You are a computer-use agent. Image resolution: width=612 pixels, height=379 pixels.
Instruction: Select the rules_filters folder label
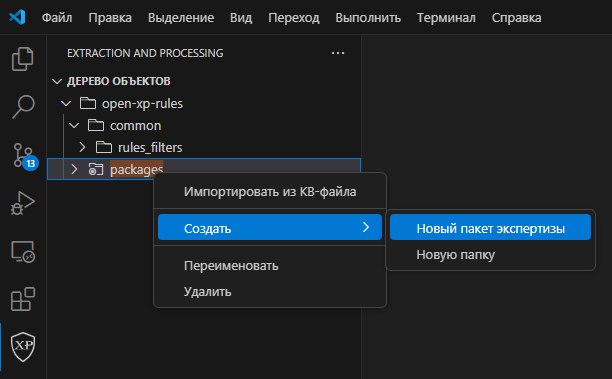pos(150,147)
